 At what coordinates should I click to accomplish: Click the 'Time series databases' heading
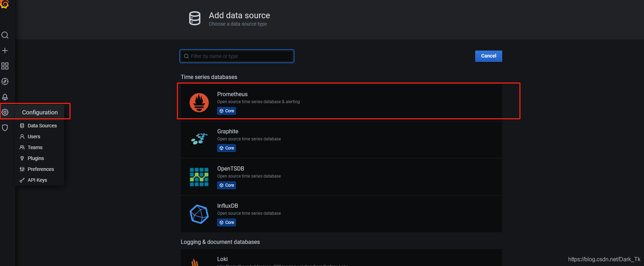209,77
